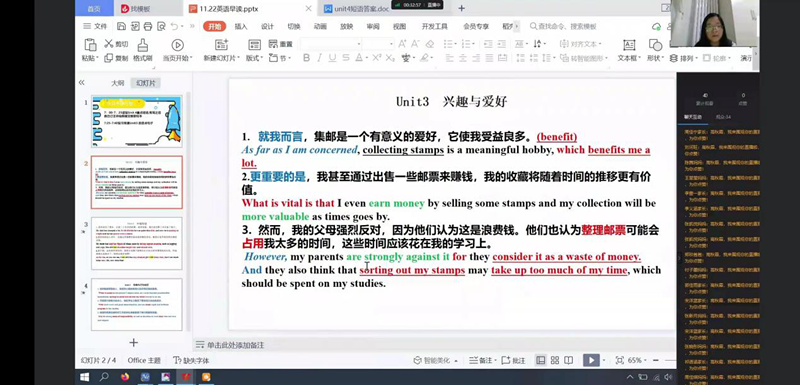Click the search commands input field

pyautogui.click(x=564, y=27)
